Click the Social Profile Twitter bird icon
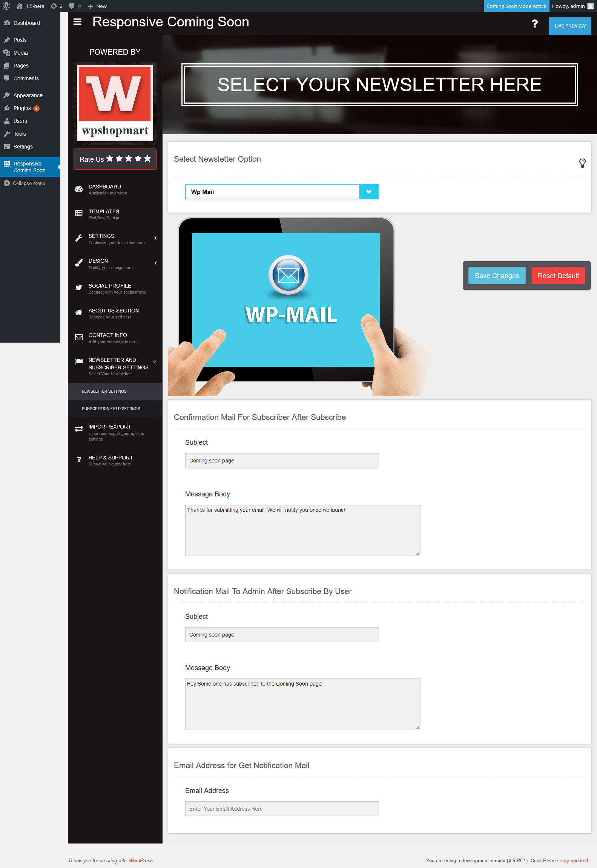The width and height of the screenshot is (597, 868). tap(79, 288)
